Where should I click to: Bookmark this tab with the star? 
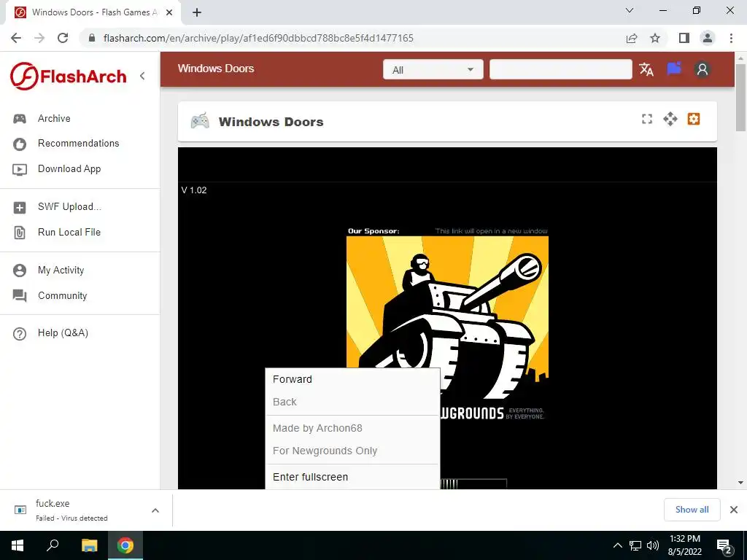pos(655,38)
